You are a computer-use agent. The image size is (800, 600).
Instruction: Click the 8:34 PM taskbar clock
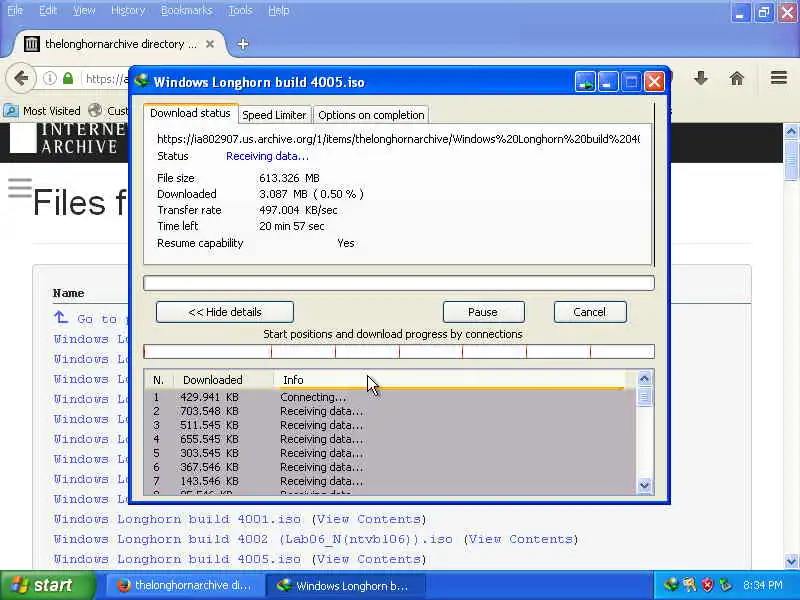tap(763, 585)
